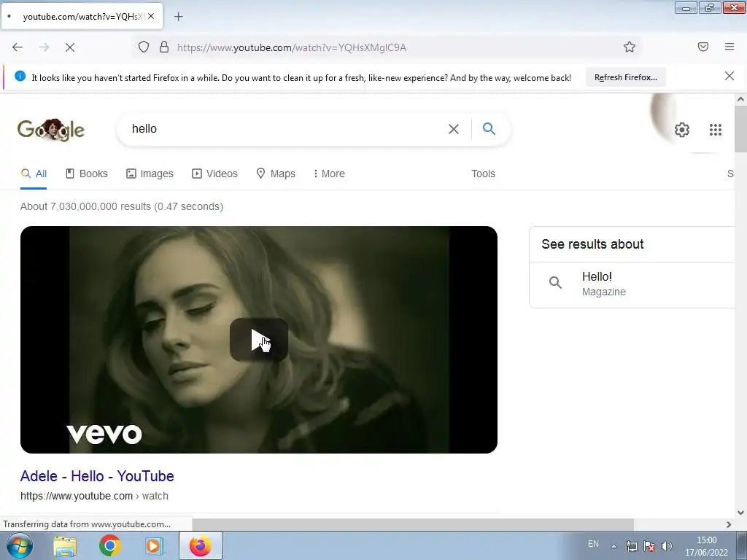Click the EN language indicator
Image resolution: width=747 pixels, height=560 pixels.
[x=593, y=544]
